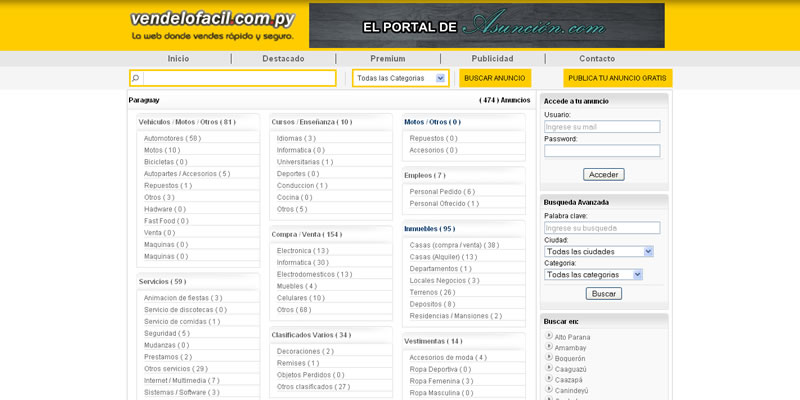Screen dimensions: 800x400
Task: Click the arrow icon beside Alto Parana
Action: click(549, 336)
